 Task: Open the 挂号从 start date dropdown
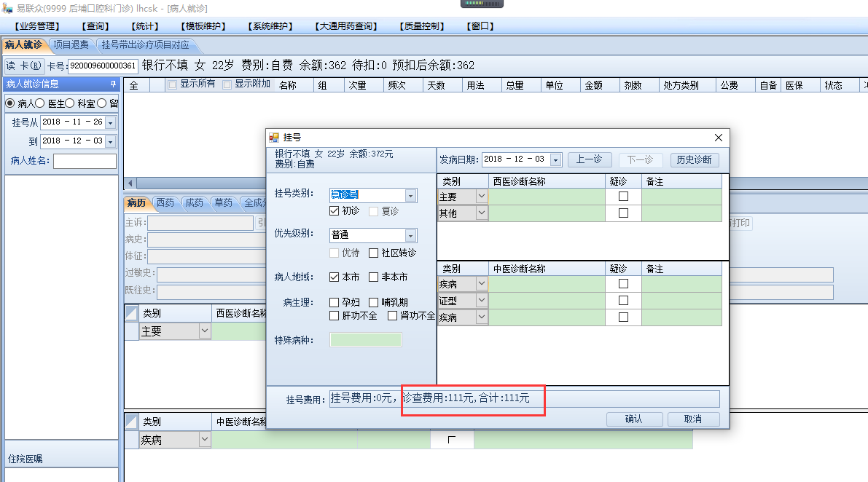[x=110, y=123]
